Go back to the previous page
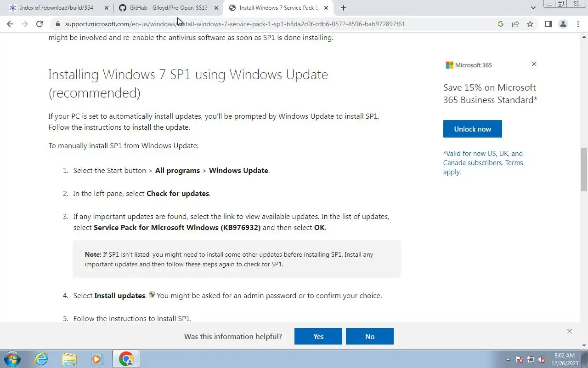The width and height of the screenshot is (588, 368). 10,24
